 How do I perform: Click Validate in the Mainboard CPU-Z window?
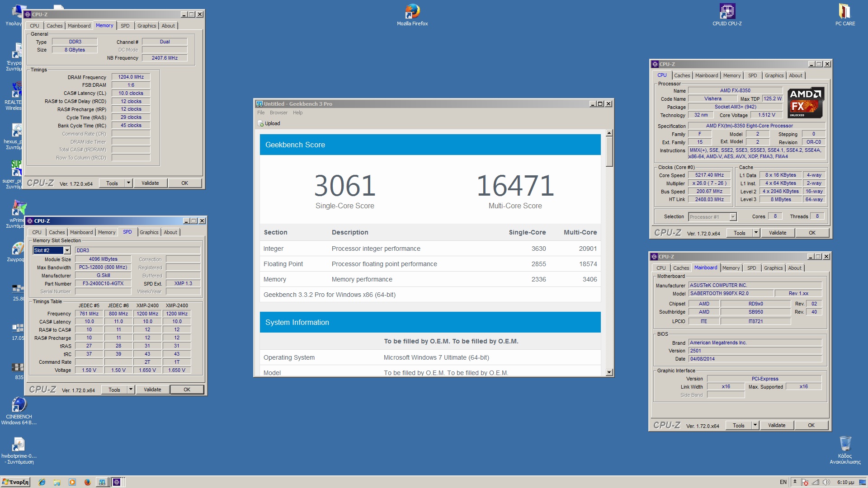pos(777,425)
